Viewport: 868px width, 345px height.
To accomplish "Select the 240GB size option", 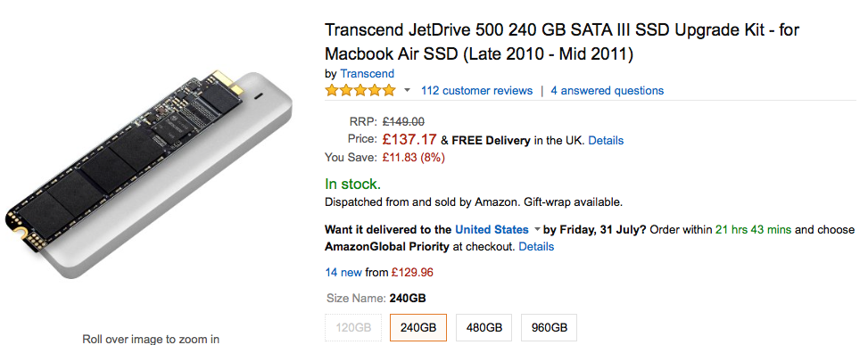I will coord(418,327).
